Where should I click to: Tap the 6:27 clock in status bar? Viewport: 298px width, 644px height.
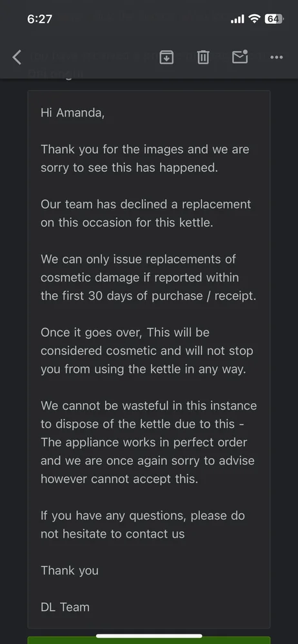pyautogui.click(x=39, y=19)
